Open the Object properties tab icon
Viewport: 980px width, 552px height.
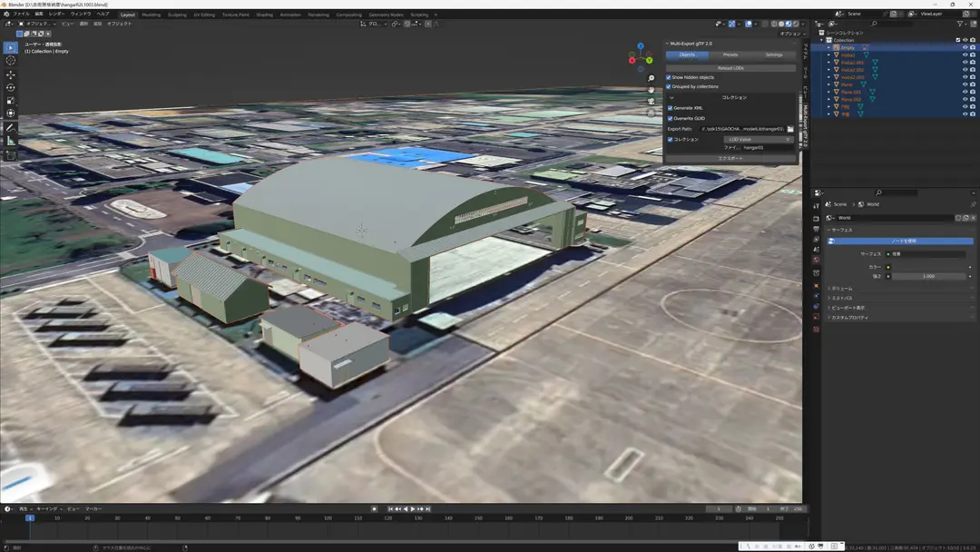(x=817, y=286)
